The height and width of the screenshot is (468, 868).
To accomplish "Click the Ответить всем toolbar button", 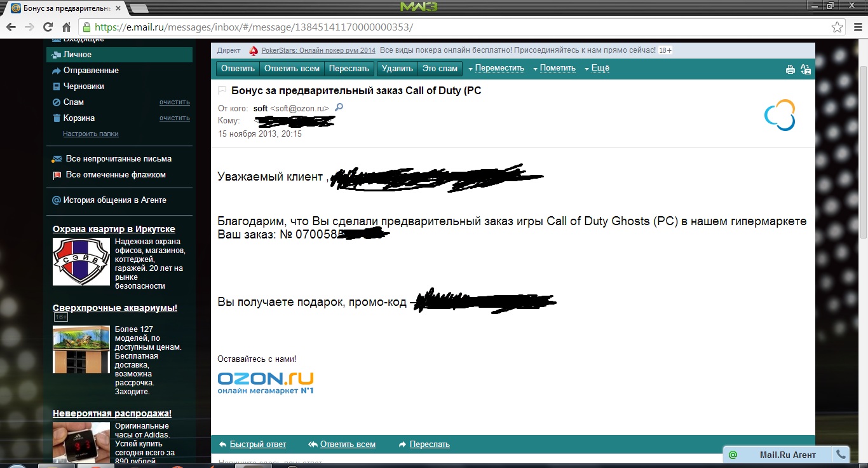I will (x=292, y=69).
